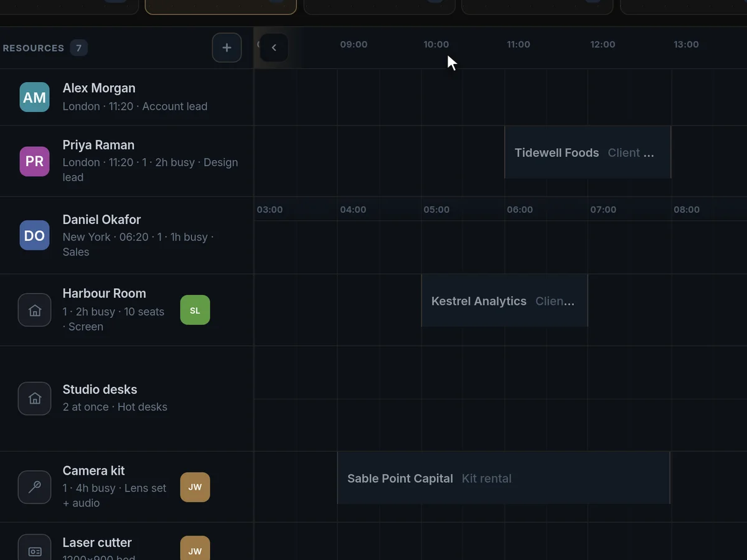Open the SL owner badge on Harbour Room

[195, 310]
